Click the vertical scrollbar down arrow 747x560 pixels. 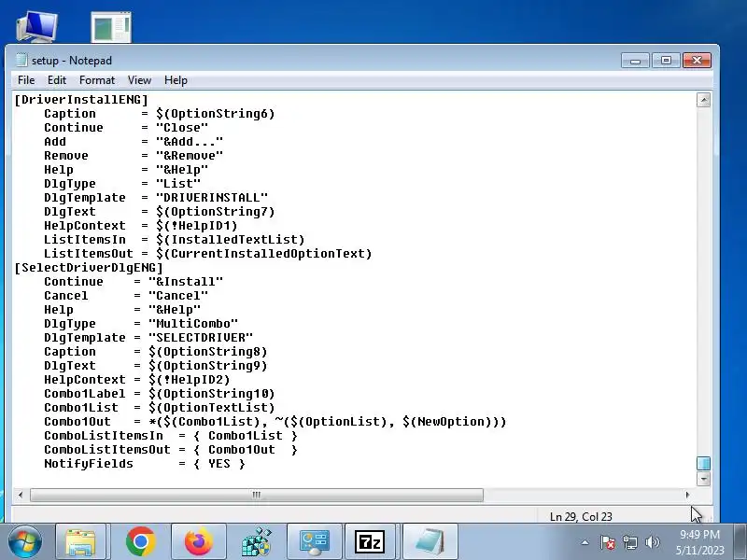(703, 479)
